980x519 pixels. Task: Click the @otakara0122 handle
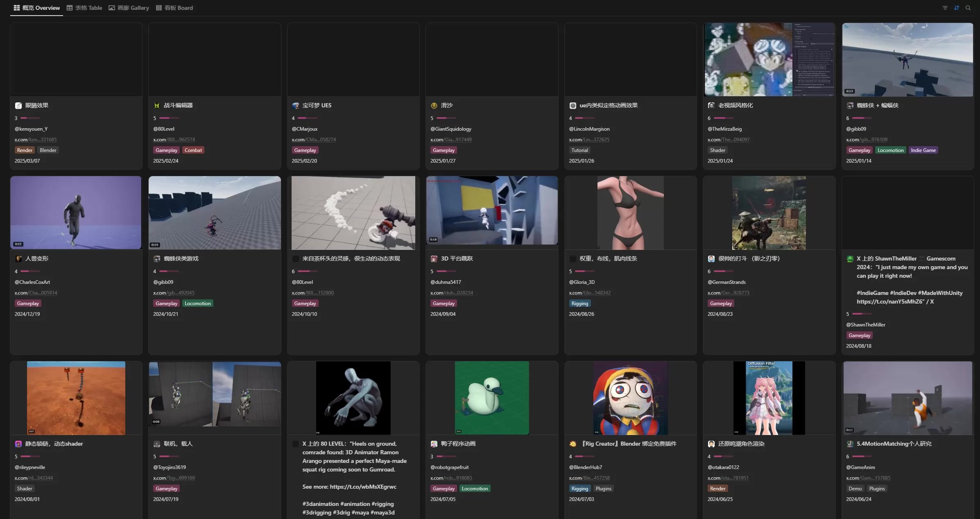tap(723, 467)
